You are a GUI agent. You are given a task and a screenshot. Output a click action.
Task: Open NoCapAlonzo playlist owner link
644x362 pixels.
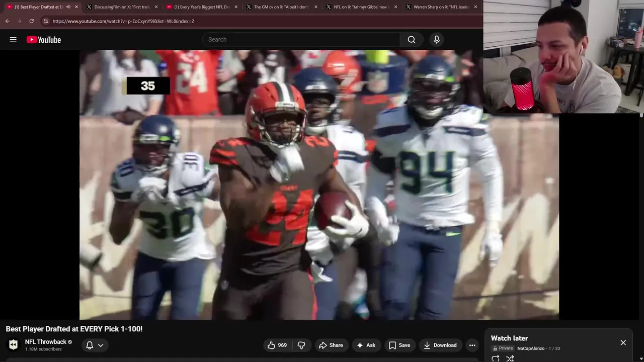(x=531, y=348)
